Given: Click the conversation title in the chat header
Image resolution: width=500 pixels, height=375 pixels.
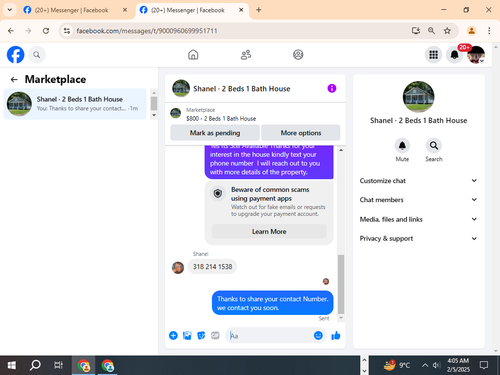Looking at the screenshot, I should (x=242, y=89).
